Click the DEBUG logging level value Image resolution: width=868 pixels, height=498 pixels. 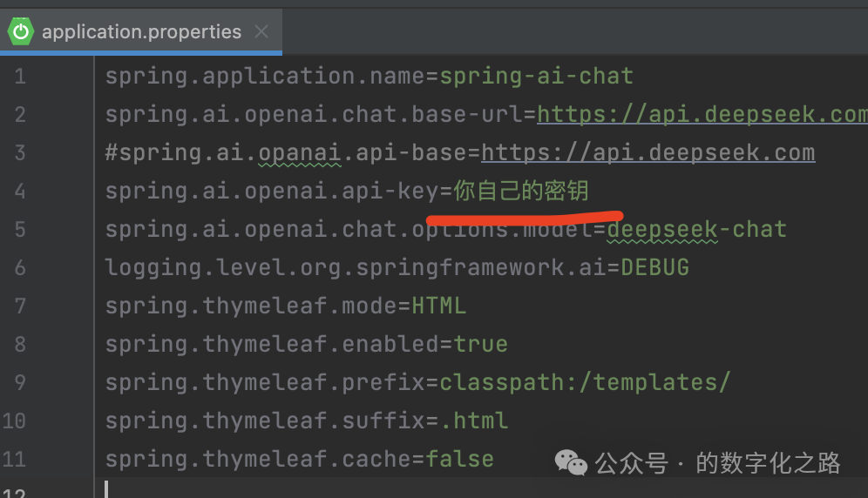click(654, 268)
